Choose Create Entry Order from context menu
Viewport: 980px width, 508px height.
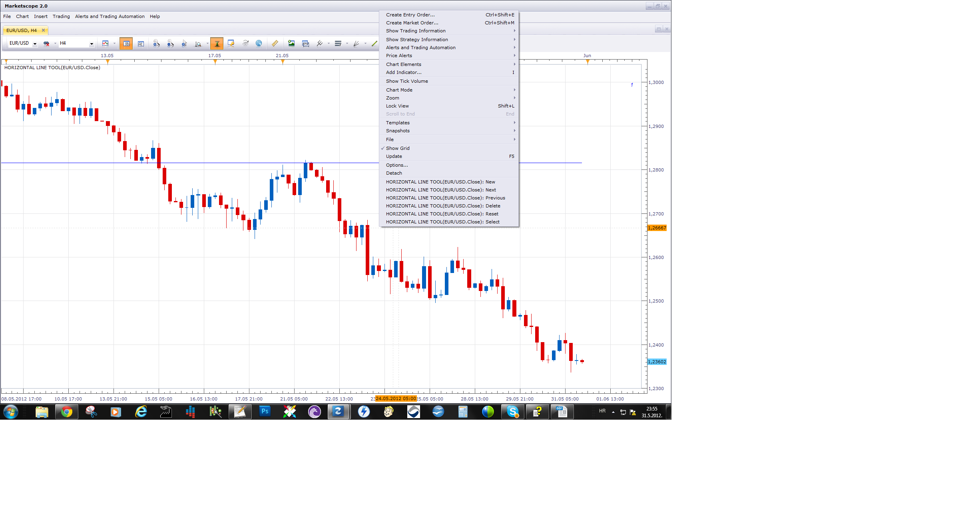[x=449, y=15]
